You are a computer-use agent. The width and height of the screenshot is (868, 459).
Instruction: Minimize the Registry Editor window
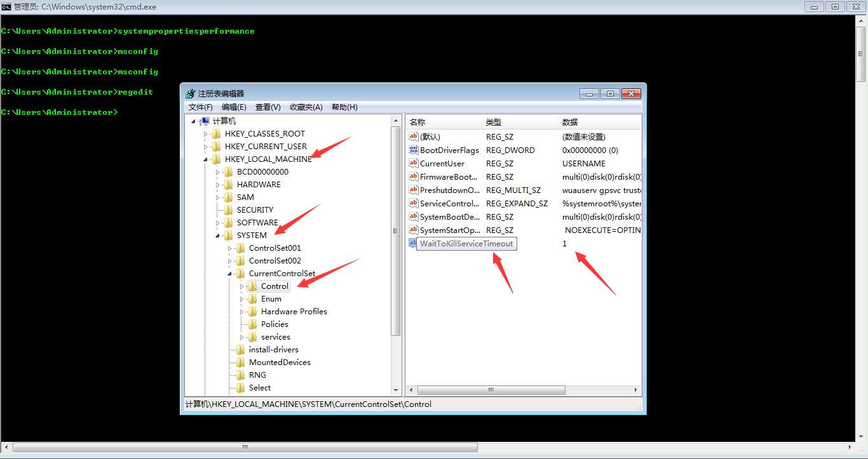(589, 93)
